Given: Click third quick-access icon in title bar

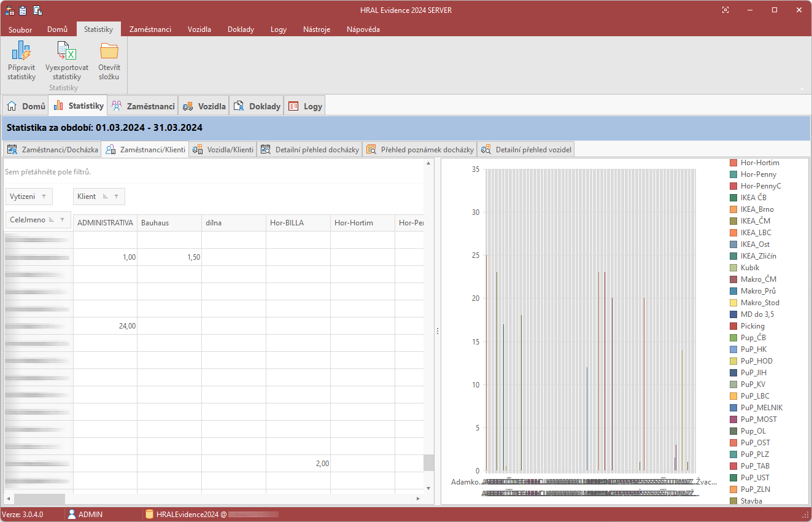Looking at the screenshot, I should [x=37, y=10].
